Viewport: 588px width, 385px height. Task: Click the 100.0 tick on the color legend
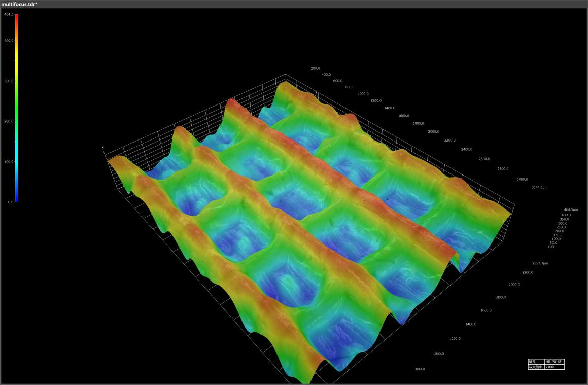(x=9, y=162)
